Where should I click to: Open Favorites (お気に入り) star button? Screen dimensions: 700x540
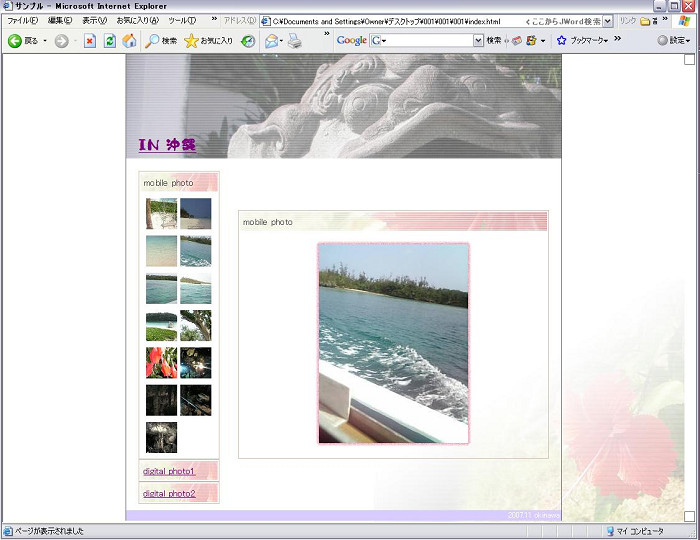click(x=208, y=41)
